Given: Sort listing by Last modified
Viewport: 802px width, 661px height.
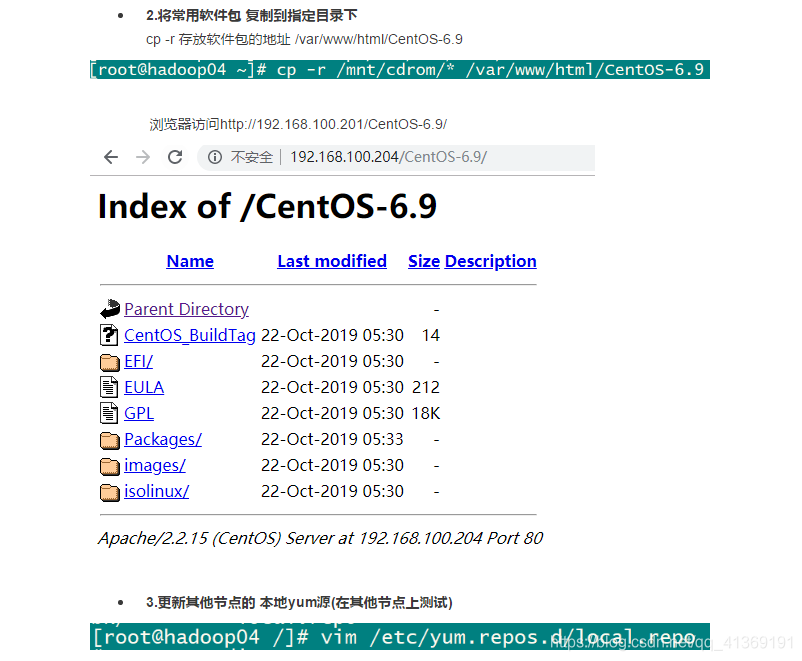Looking at the screenshot, I should tap(332, 261).
